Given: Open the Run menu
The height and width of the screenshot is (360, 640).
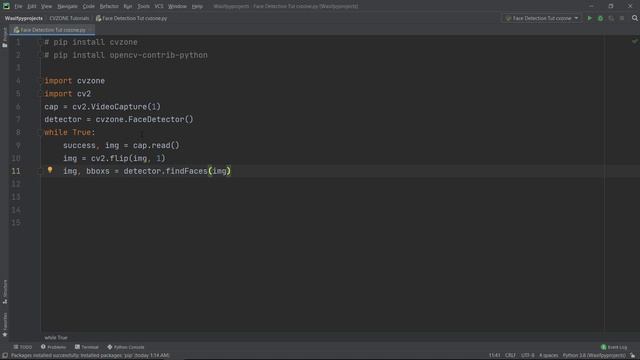Looking at the screenshot, I should point(128,7).
